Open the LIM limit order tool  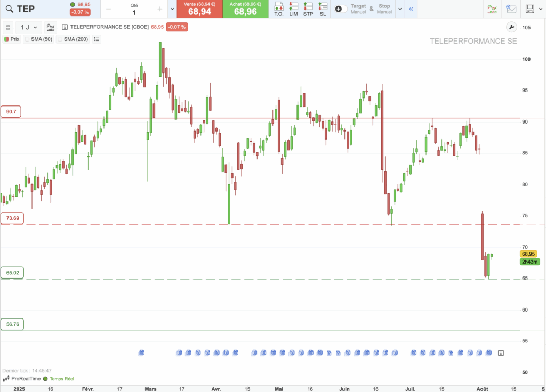[293, 9]
